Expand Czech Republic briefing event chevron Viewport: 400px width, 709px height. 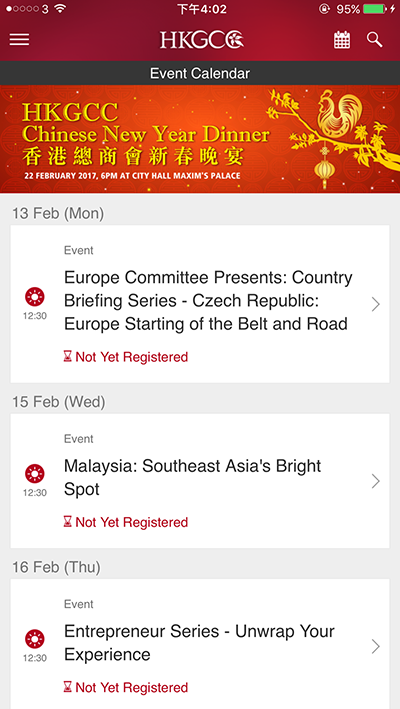click(x=376, y=304)
